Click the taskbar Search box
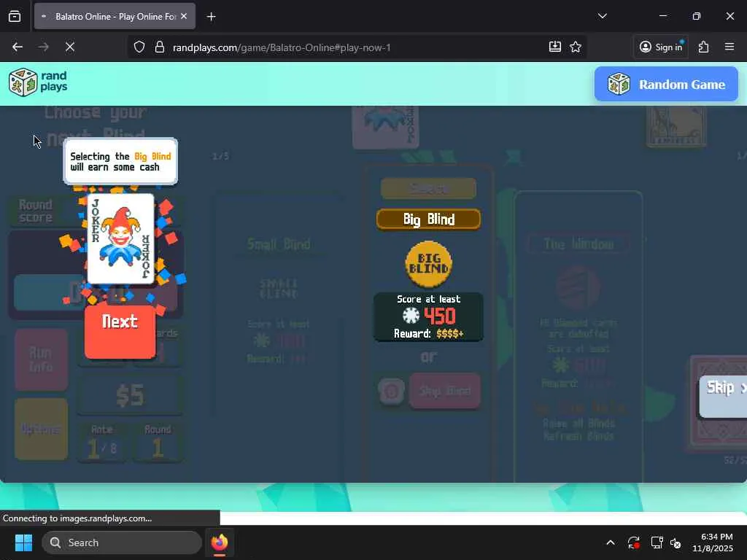The width and height of the screenshot is (747, 560). (122, 542)
